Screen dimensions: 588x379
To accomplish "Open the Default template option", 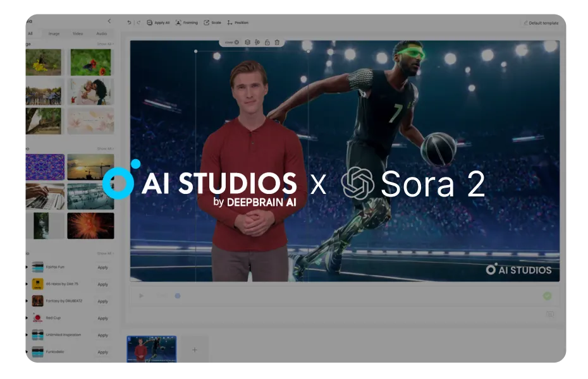I will [541, 23].
